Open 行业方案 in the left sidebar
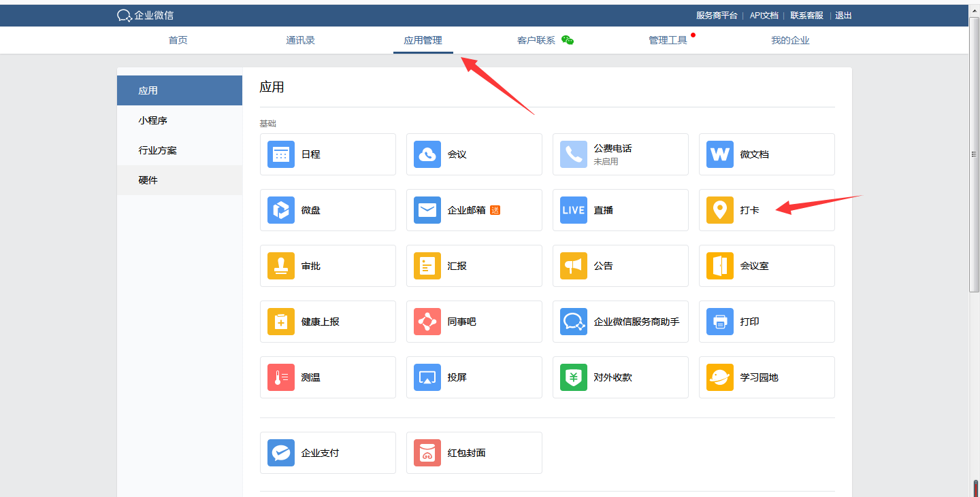This screenshot has width=980, height=497. (180, 150)
